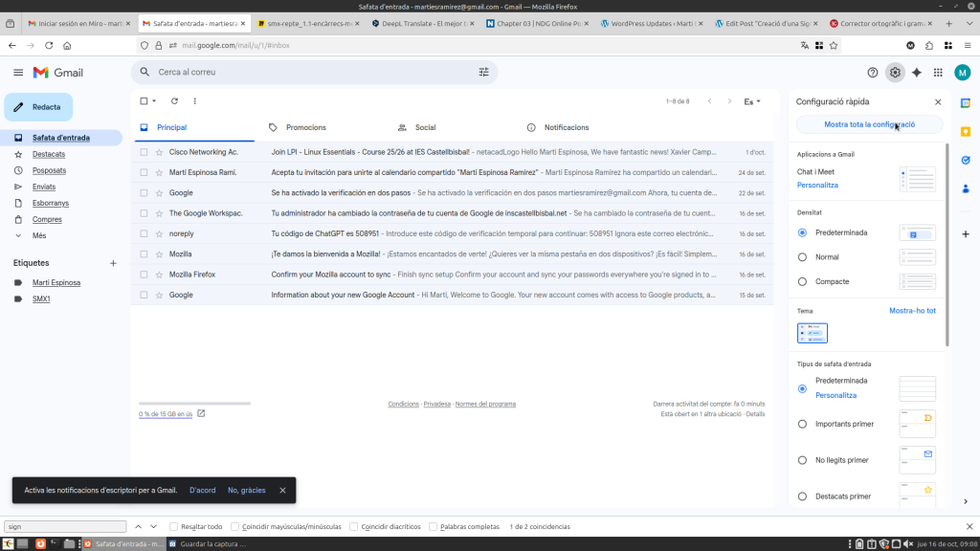Select the Cisco Networking Ac. email checkbox
980x551 pixels.
144,152
